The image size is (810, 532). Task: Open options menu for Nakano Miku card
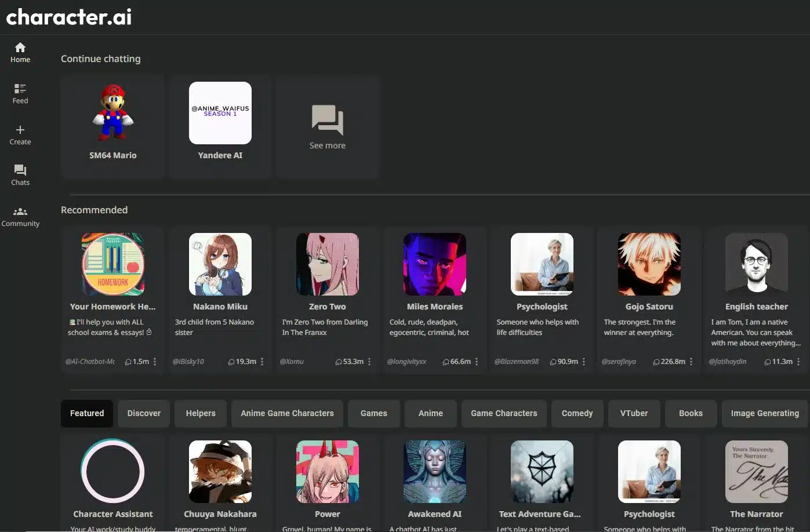(262, 362)
